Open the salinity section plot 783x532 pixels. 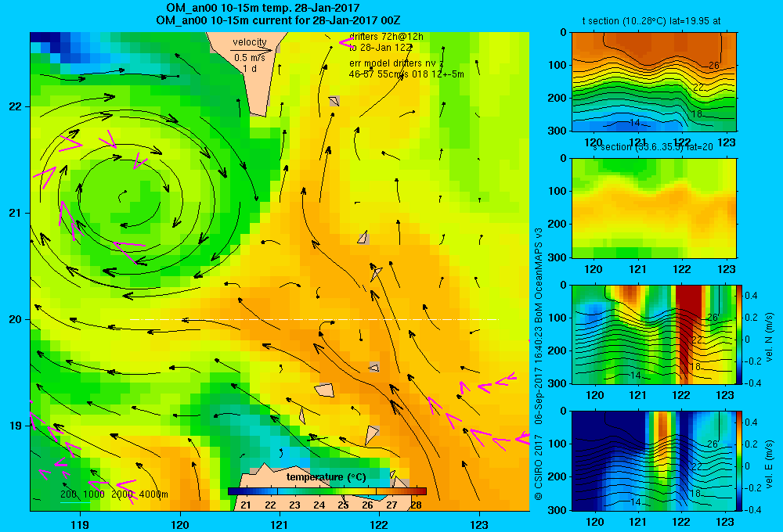[x=654, y=208]
